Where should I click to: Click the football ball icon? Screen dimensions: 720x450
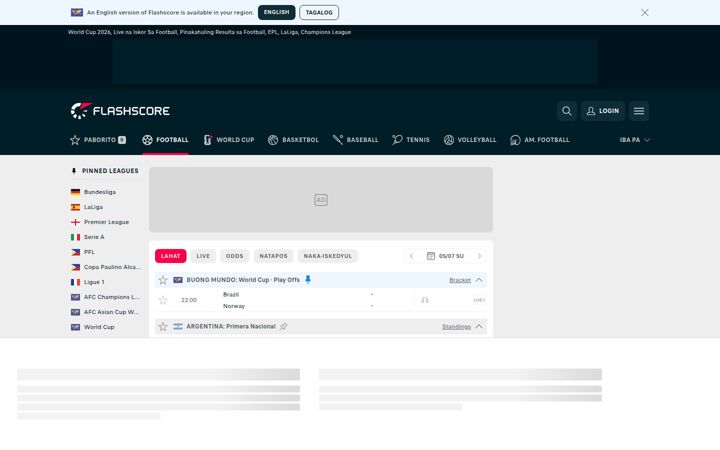pos(147,140)
